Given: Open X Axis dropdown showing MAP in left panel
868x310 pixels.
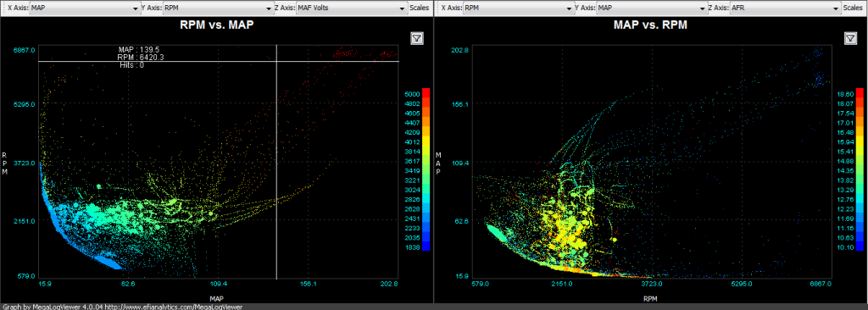Looking at the screenshot, I should pyautogui.click(x=85, y=8).
